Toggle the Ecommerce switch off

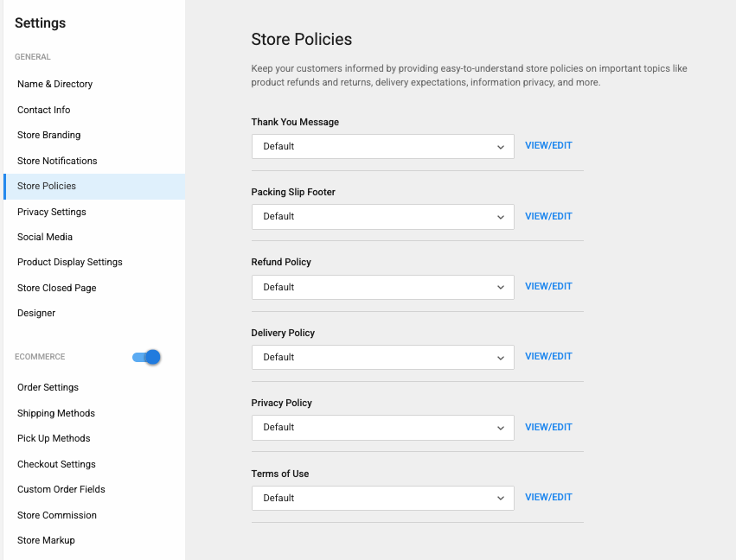click(x=147, y=357)
